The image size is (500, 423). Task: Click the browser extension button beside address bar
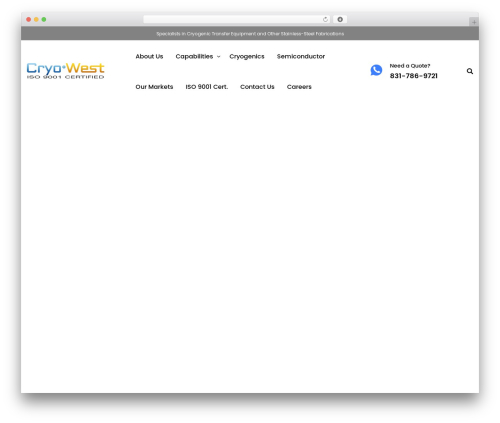pos(340,19)
